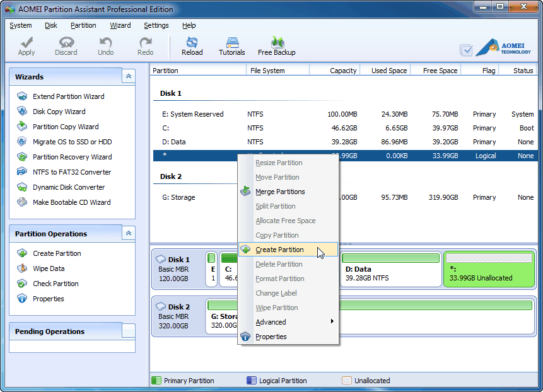Select the C: partition row
This screenshot has width=543, height=392.
(346, 128)
